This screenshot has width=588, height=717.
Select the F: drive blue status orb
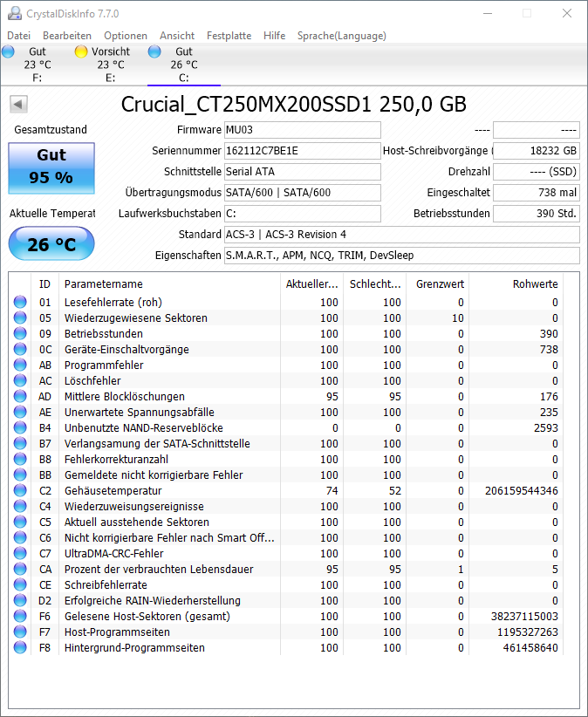[x=8, y=51]
